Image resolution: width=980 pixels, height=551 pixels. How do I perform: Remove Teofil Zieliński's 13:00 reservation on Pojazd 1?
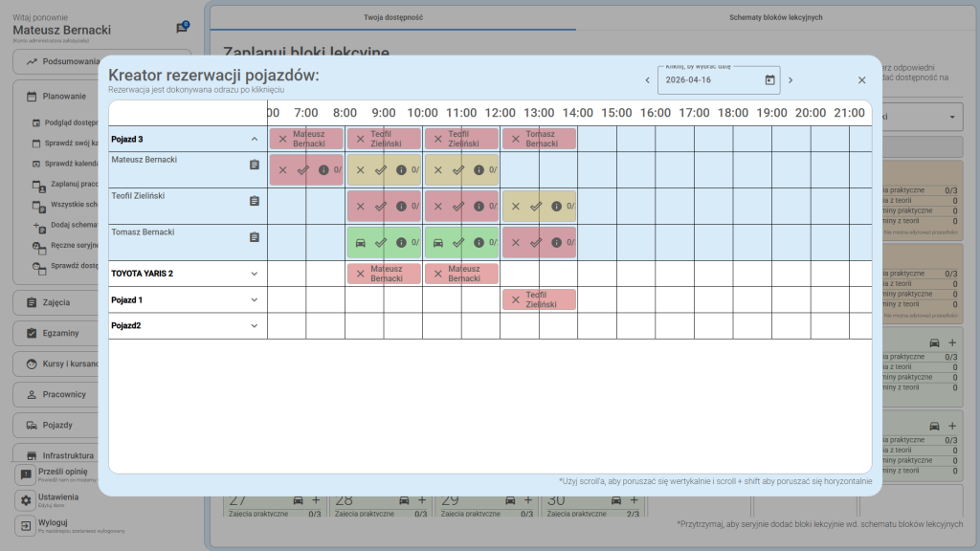[516, 300]
